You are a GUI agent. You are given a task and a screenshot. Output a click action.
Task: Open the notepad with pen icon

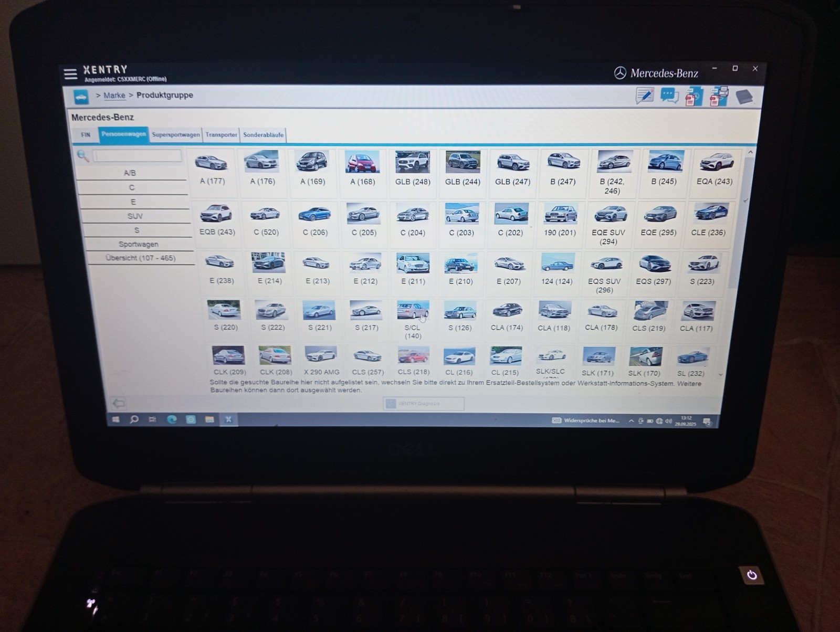coord(645,96)
